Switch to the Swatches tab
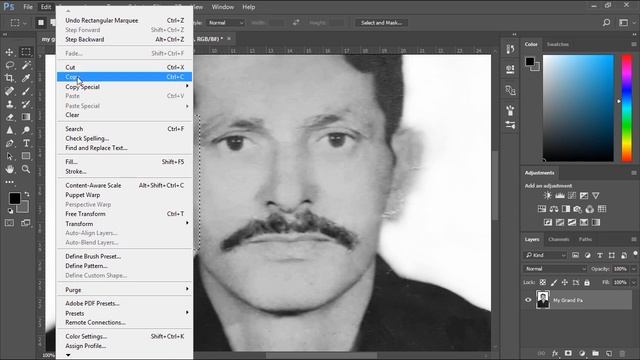Screen dimensions: 640x360 click(x=558, y=44)
